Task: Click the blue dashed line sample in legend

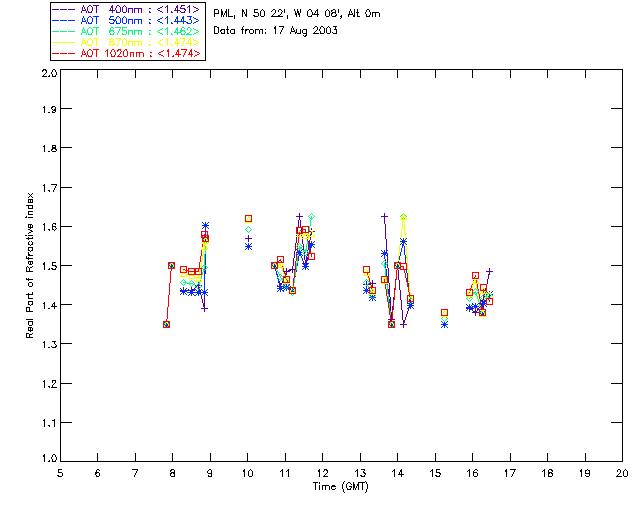Action: pyautogui.click(x=64, y=20)
